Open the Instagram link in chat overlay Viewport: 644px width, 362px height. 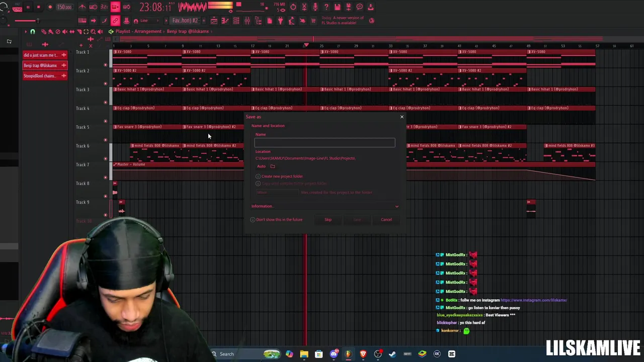534,300
